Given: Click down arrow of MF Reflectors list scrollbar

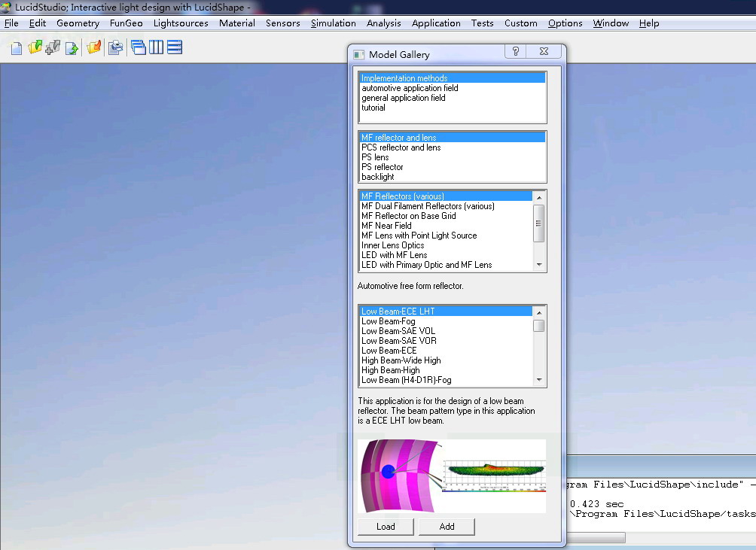Looking at the screenshot, I should click(539, 265).
